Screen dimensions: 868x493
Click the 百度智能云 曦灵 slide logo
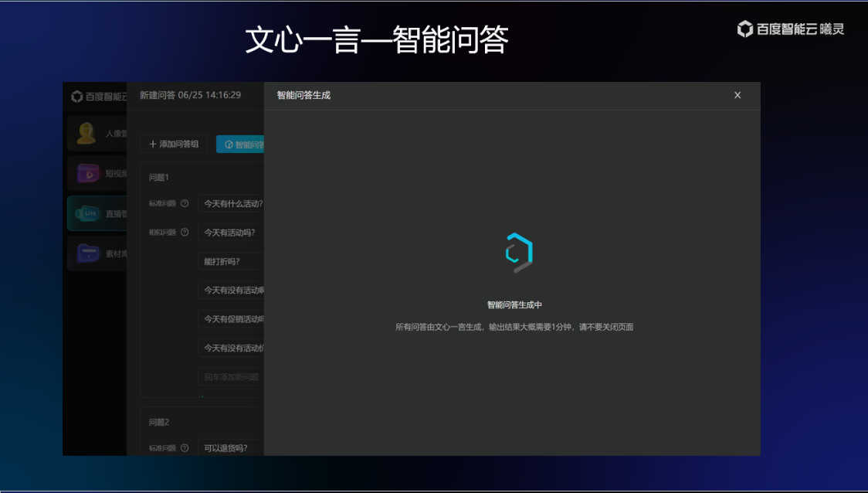(x=791, y=29)
